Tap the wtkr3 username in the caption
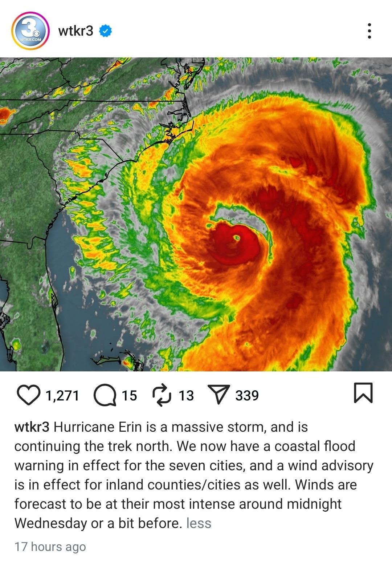The image size is (392, 564). click(32, 427)
